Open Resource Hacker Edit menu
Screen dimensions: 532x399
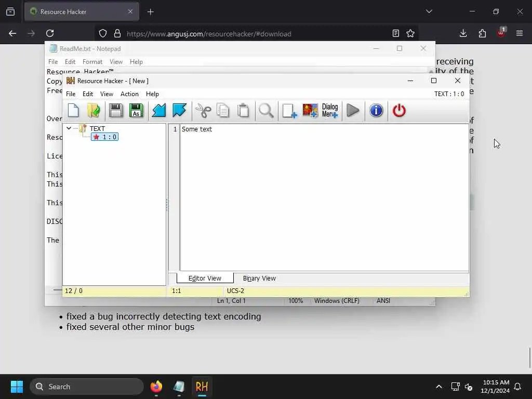coord(88,94)
